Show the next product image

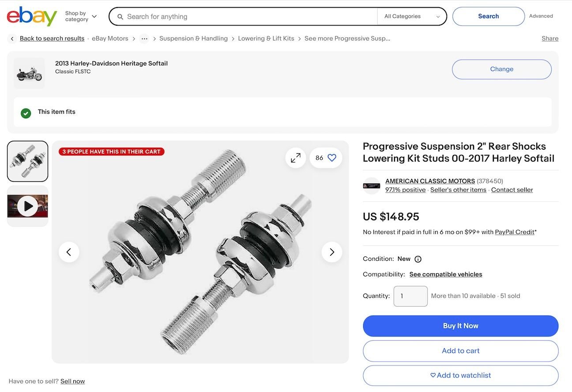332,252
